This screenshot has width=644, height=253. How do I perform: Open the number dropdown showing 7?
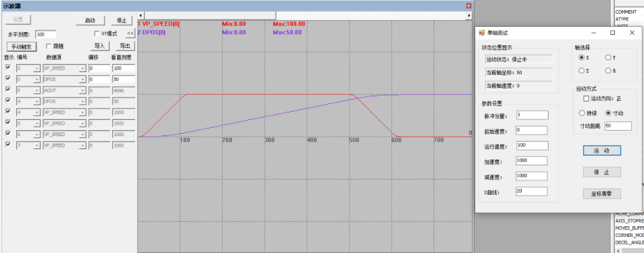[x=37, y=146]
